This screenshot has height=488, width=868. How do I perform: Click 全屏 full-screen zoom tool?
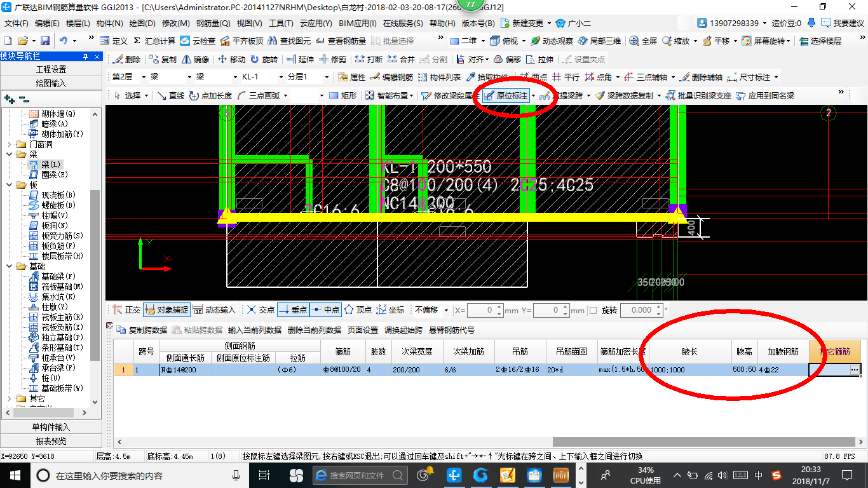tap(644, 41)
